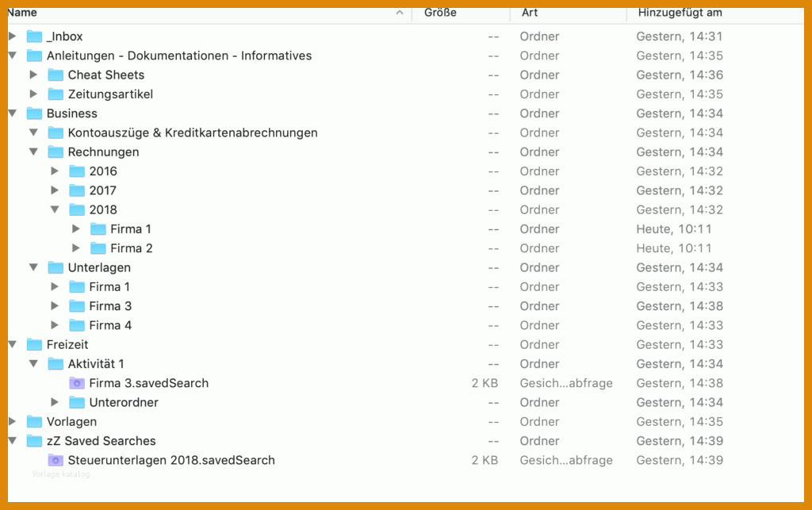Expand Cheat Sheets using its disclosure triangle
Screen dimensions: 812x510
click(x=33, y=75)
